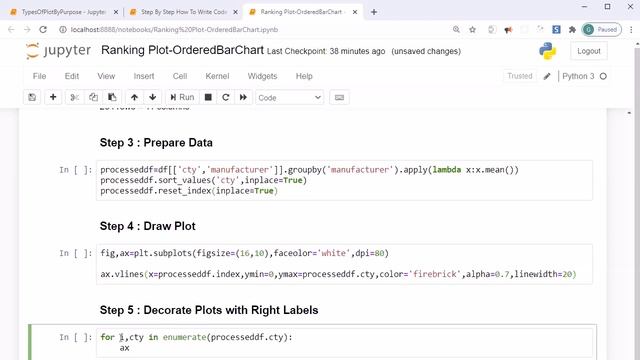Click the Logout button

(589, 51)
